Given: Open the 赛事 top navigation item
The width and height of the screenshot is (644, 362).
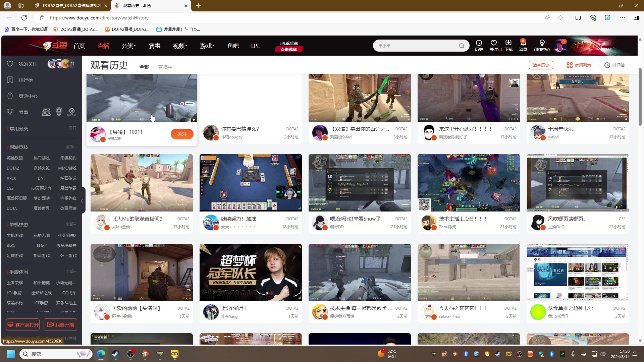Looking at the screenshot, I should (x=154, y=46).
